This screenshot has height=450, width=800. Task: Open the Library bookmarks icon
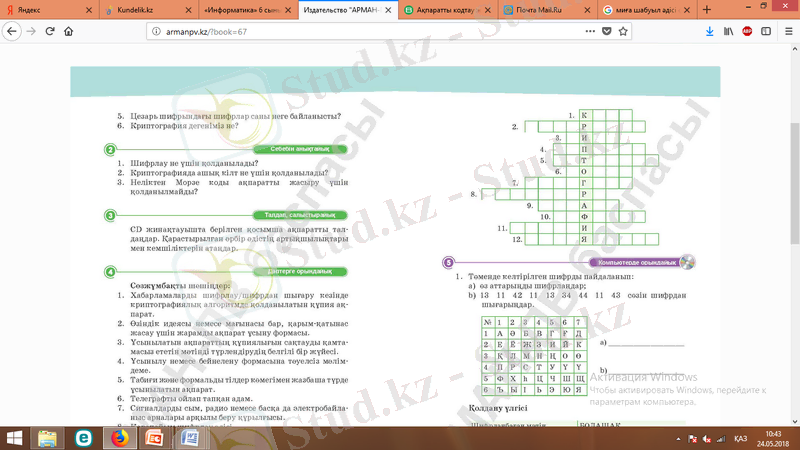pyautogui.click(x=727, y=31)
